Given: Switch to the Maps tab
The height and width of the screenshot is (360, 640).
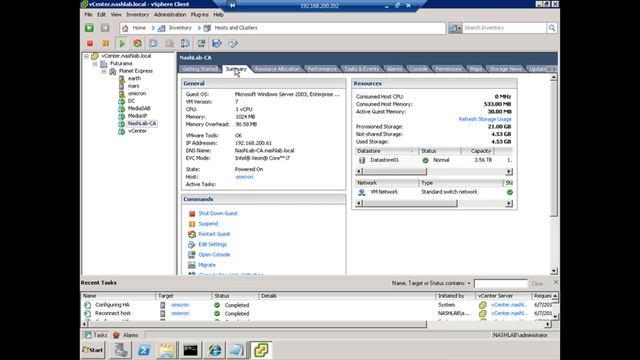Looking at the screenshot, I should pos(476,69).
